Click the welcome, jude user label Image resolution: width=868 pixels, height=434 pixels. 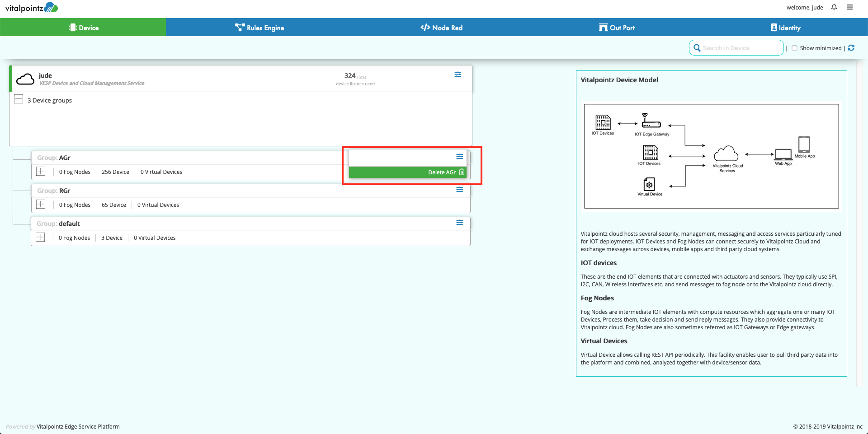coord(805,8)
